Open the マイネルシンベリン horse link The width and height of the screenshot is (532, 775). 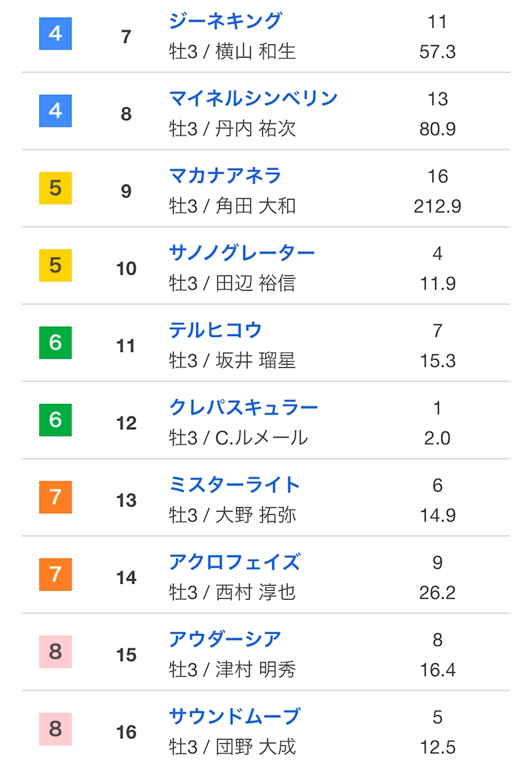coord(253,98)
